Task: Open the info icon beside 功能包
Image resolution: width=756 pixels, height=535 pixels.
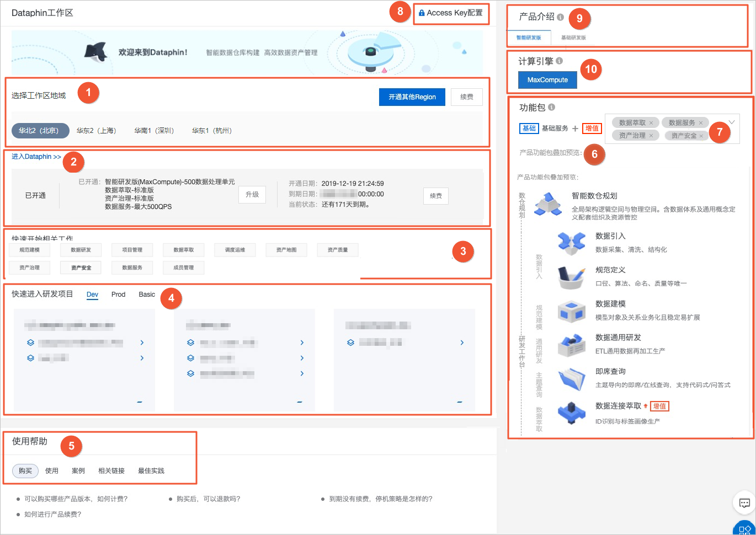Action: tap(552, 108)
